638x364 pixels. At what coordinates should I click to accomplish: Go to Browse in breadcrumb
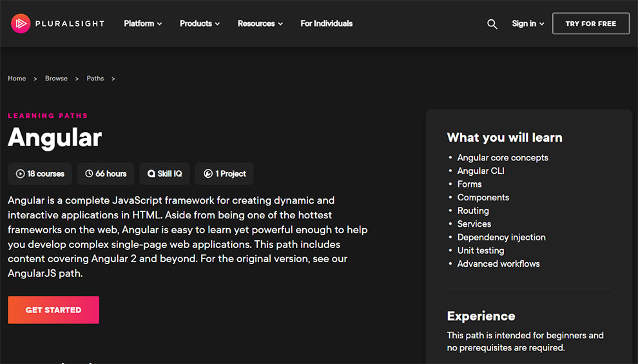pyautogui.click(x=56, y=79)
